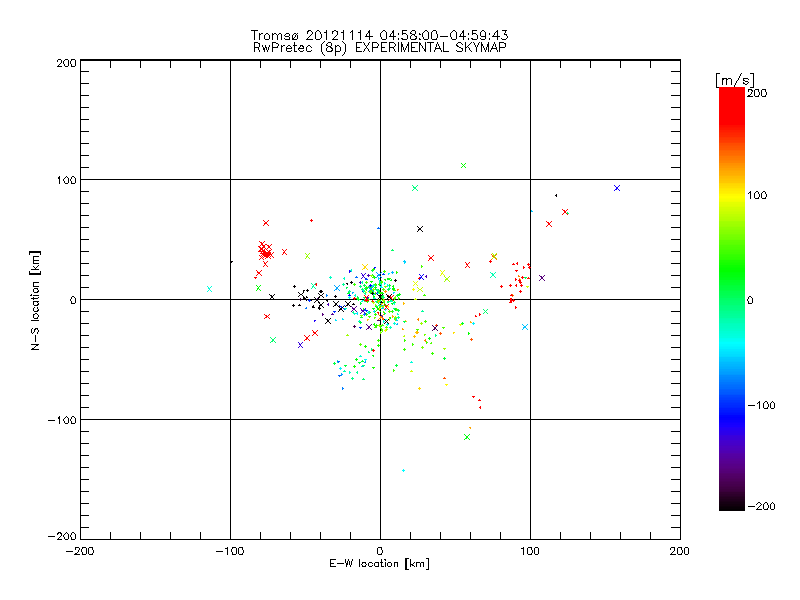This screenshot has width=800, height=600.
Task: Click the y-axis tick label '100'
Action: 66,180
